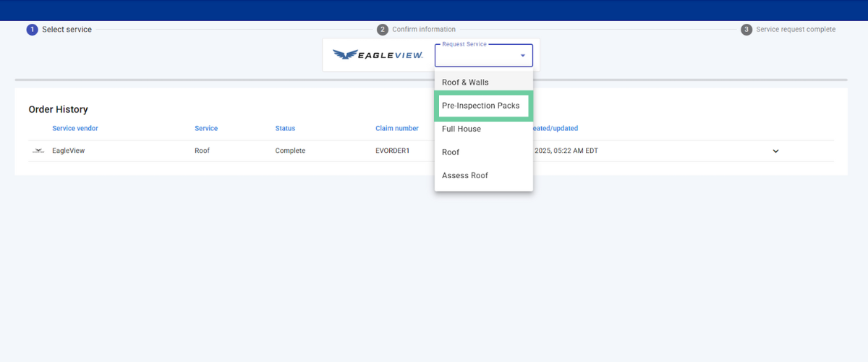Viewport: 868px width, 362px height.
Task: Click the Claim number column header
Action: pos(396,128)
